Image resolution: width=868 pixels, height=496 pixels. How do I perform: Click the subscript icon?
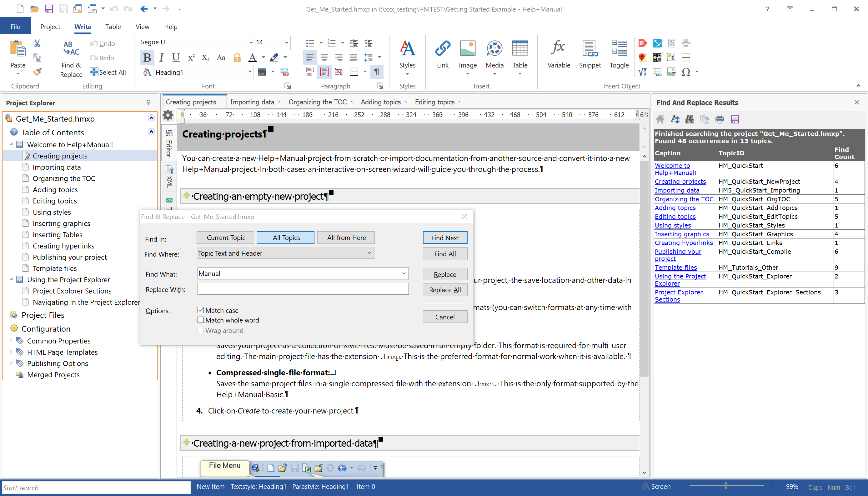tap(205, 58)
